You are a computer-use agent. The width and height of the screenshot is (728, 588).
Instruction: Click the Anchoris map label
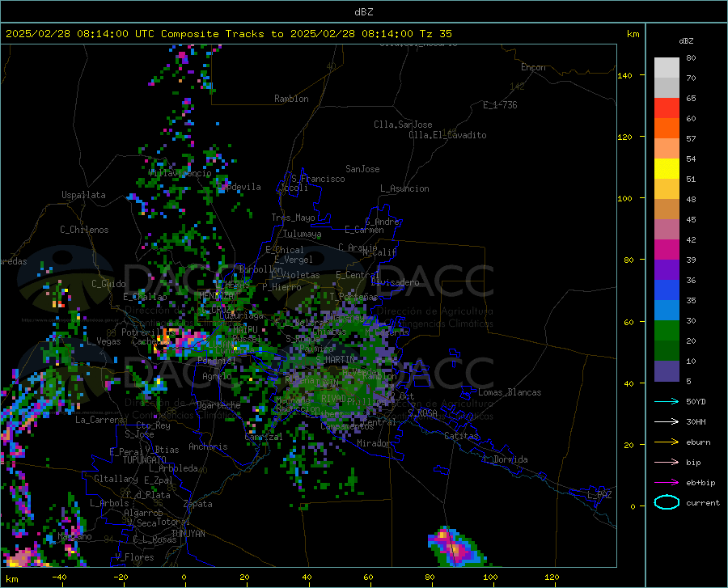pos(208,446)
